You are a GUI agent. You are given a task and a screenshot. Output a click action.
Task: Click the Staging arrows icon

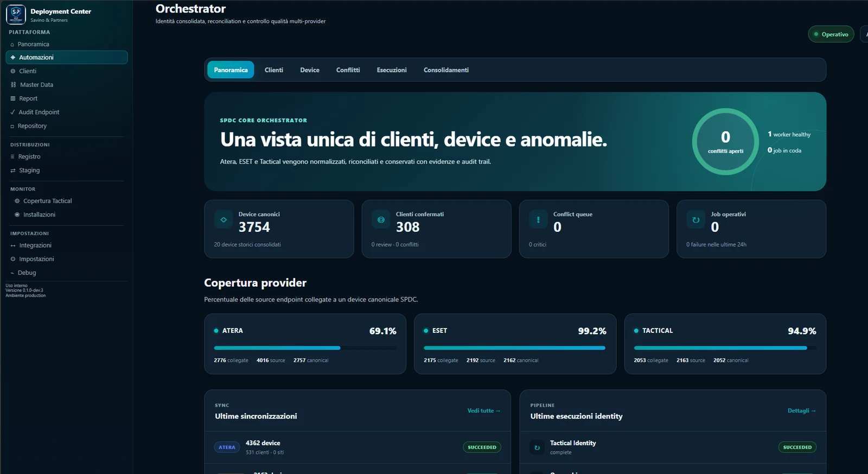(13, 170)
